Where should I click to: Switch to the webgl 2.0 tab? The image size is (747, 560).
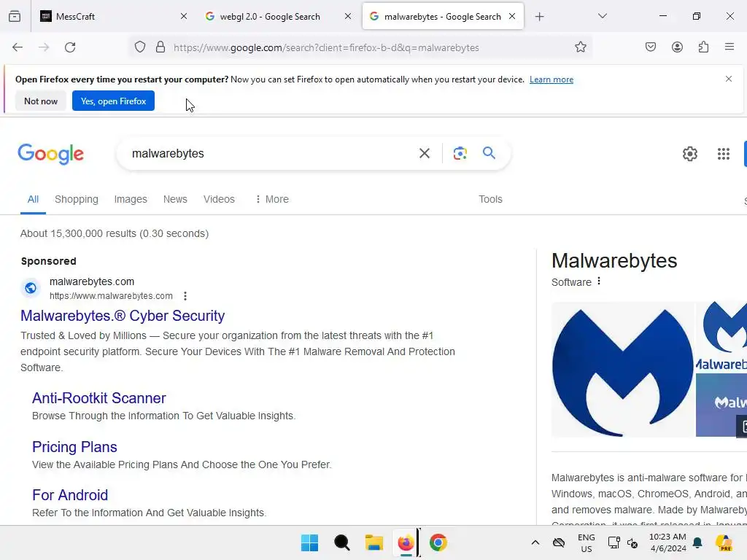(277, 17)
